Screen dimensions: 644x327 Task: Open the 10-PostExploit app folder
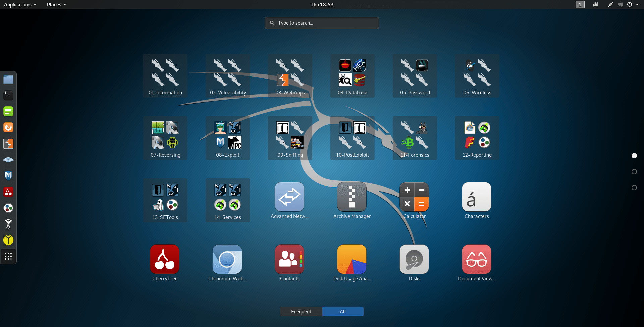[353, 138]
